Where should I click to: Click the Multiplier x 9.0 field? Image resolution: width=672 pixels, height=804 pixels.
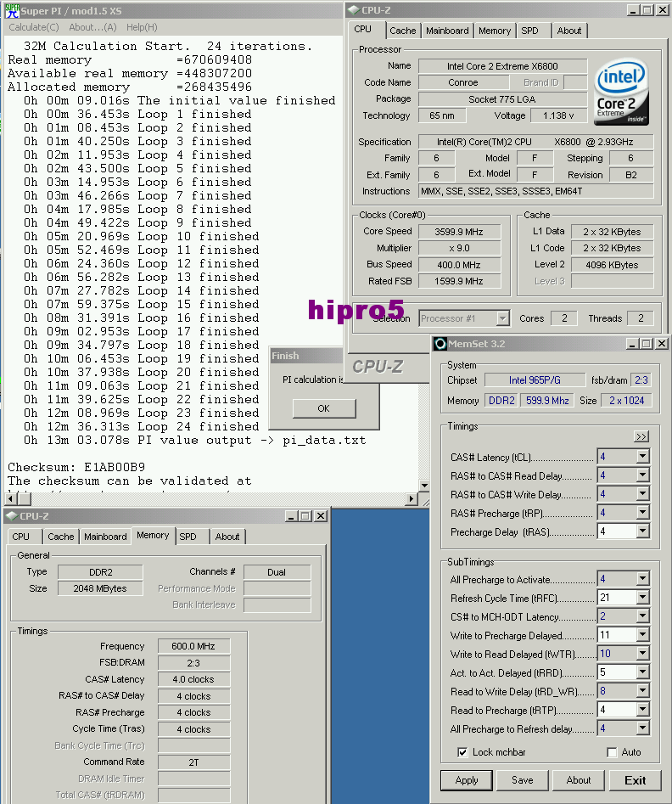click(x=459, y=248)
